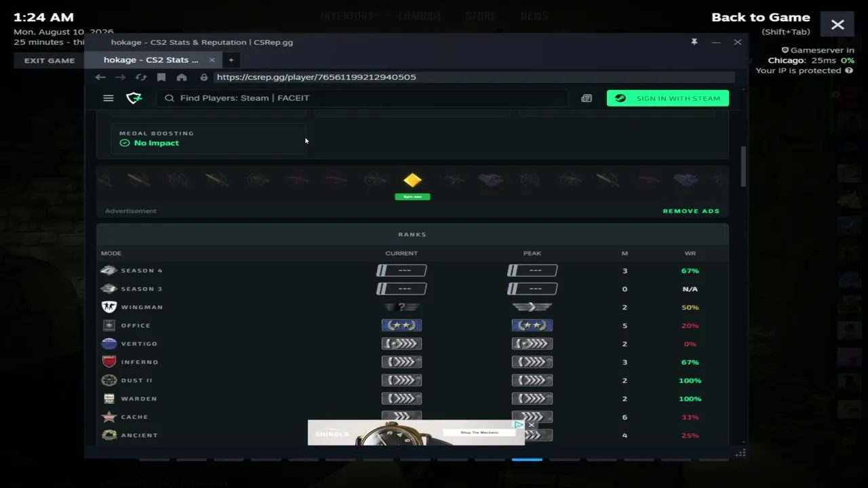Click the browser forward arrow

121,77
